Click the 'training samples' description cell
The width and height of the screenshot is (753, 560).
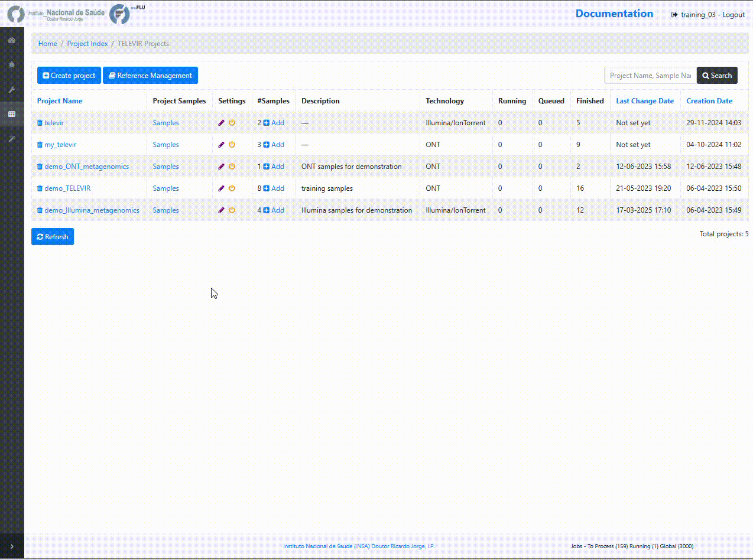tap(327, 188)
